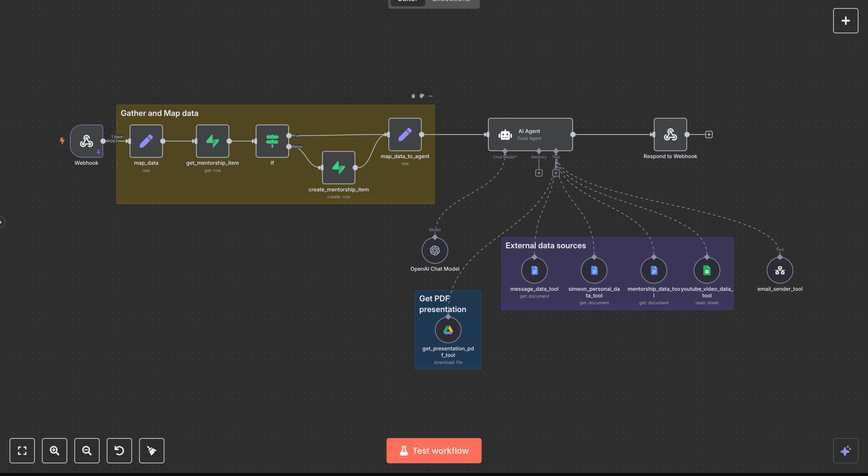Expand the left sidebar arrow
This screenshot has width=868, height=476.
tap(2, 222)
